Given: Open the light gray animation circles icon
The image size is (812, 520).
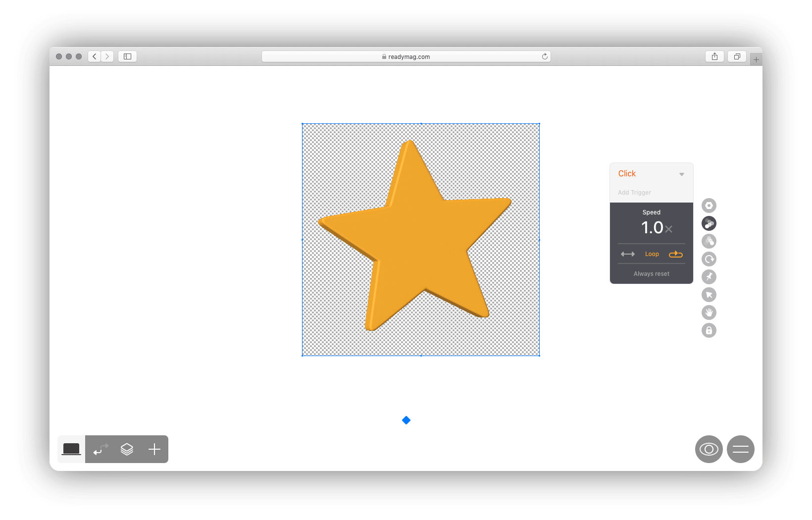Looking at the screenshot, I should click(x=709, y=241).
